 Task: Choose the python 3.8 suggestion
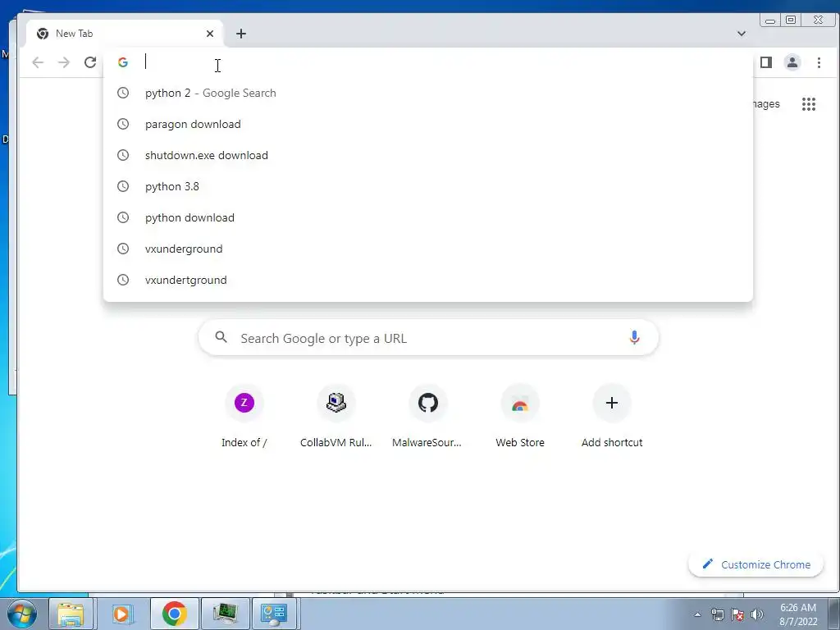(x=428, y=186)
